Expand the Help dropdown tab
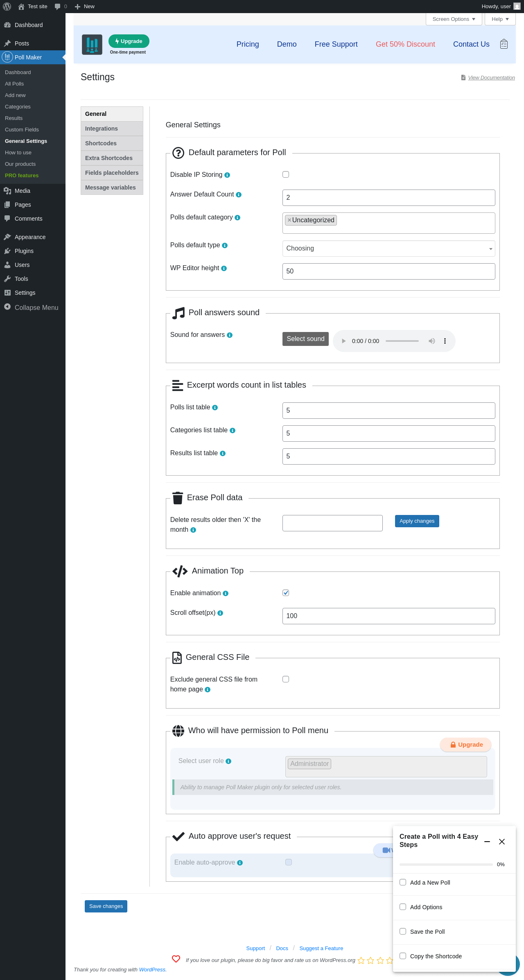This screenshot has width=524, height=980. tap(500, 19)
